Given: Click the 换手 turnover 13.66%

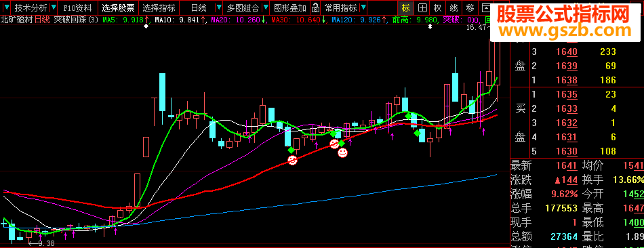Looking at the screenshot, I should [628, 180].
